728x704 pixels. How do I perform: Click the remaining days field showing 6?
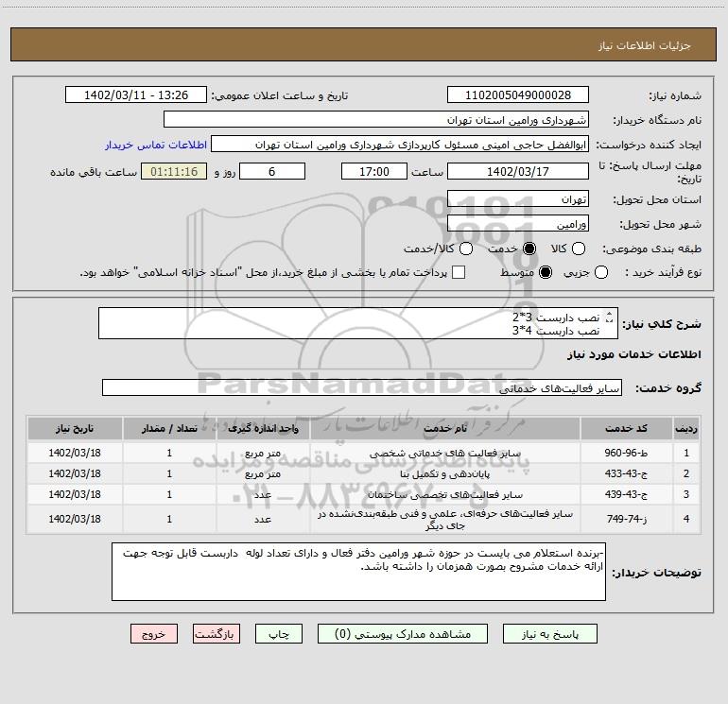[x=272, y=171]
